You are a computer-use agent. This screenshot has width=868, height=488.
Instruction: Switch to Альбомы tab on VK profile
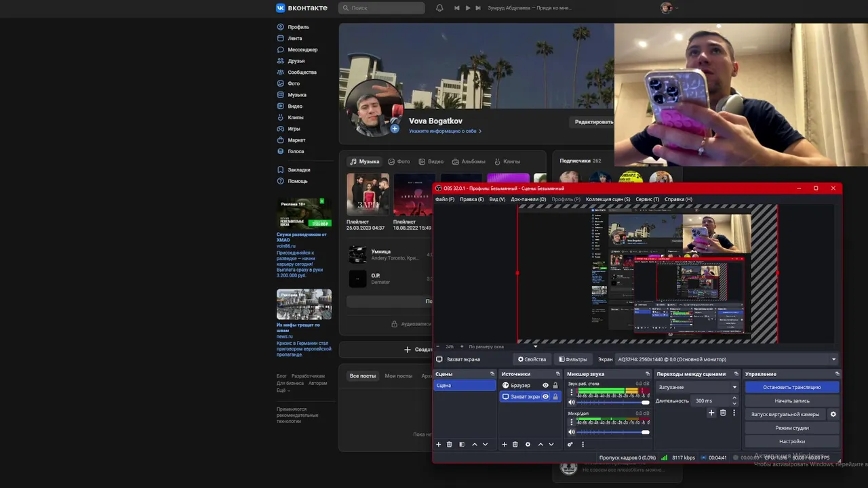469,161
